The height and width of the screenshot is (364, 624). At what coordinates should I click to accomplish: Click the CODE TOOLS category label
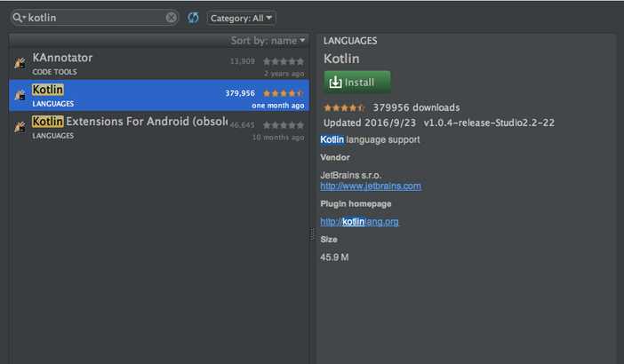pyautogui.click(x=54, y=72)
